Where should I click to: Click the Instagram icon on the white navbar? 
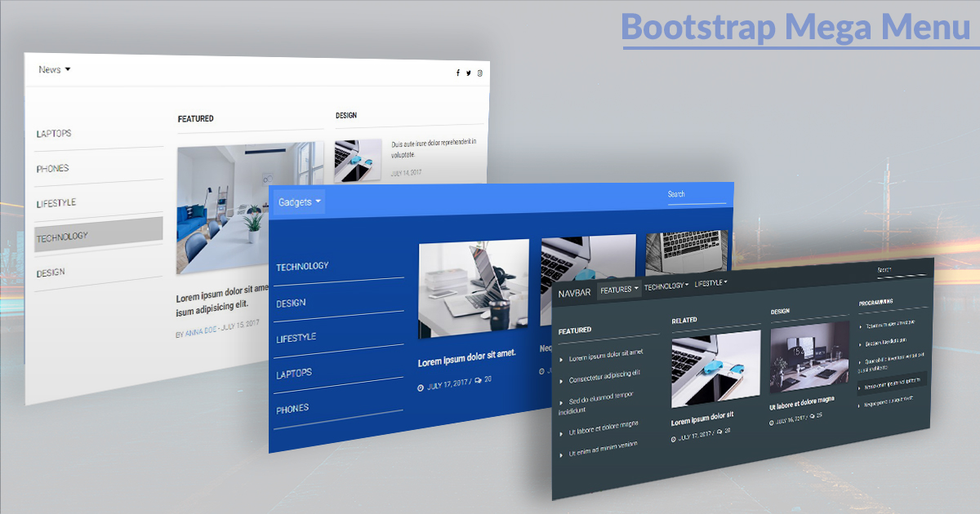tap(479, 73)
